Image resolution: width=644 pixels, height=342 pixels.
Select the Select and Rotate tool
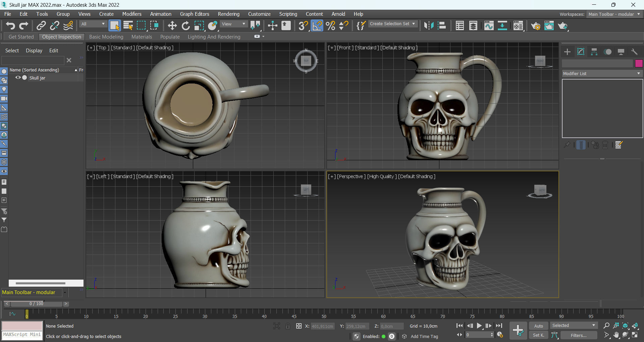185,26
